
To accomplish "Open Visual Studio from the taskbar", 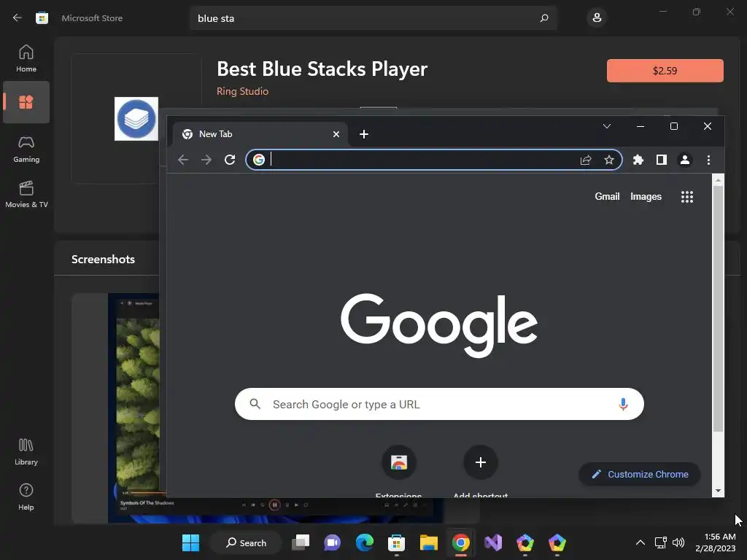I will point(493,542).
